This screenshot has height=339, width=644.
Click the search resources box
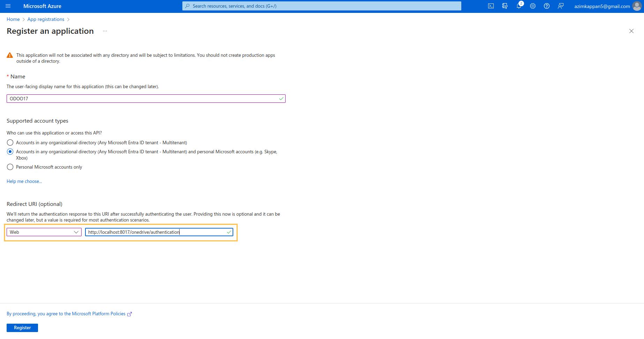coord(321,6)
